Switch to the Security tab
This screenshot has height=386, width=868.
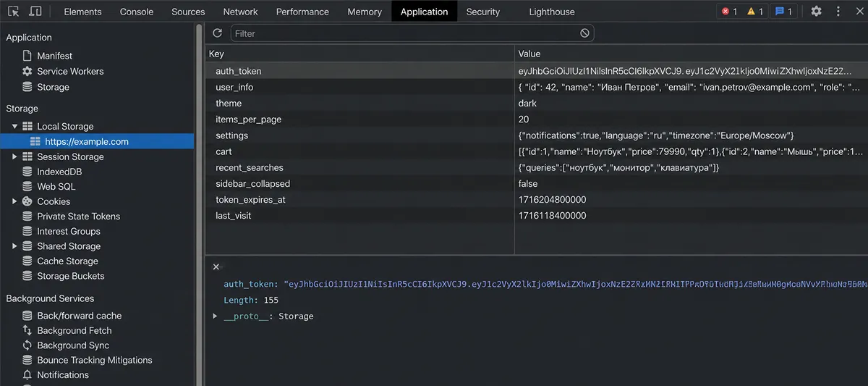(483, 12)
